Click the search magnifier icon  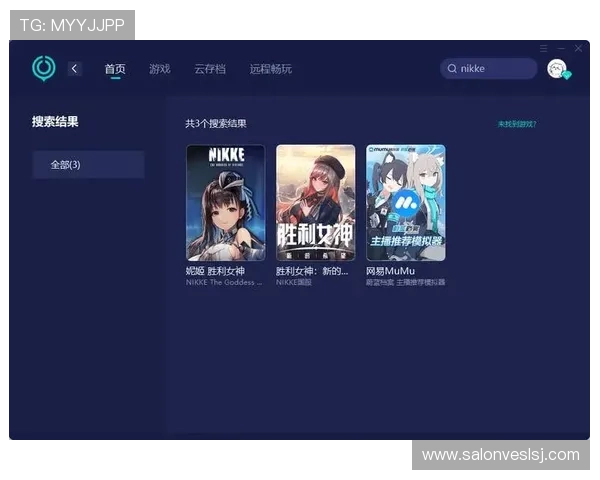point(452,69)
